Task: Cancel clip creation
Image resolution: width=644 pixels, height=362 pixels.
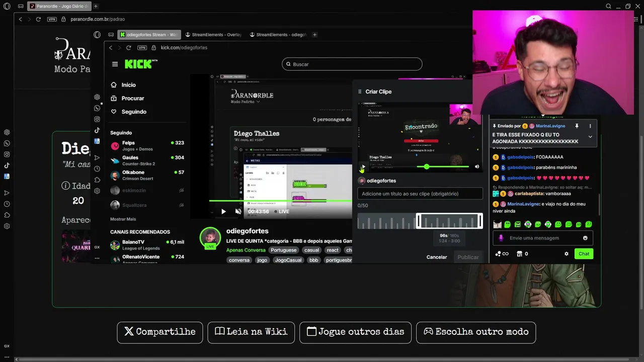Action: (x=437, y=257)
